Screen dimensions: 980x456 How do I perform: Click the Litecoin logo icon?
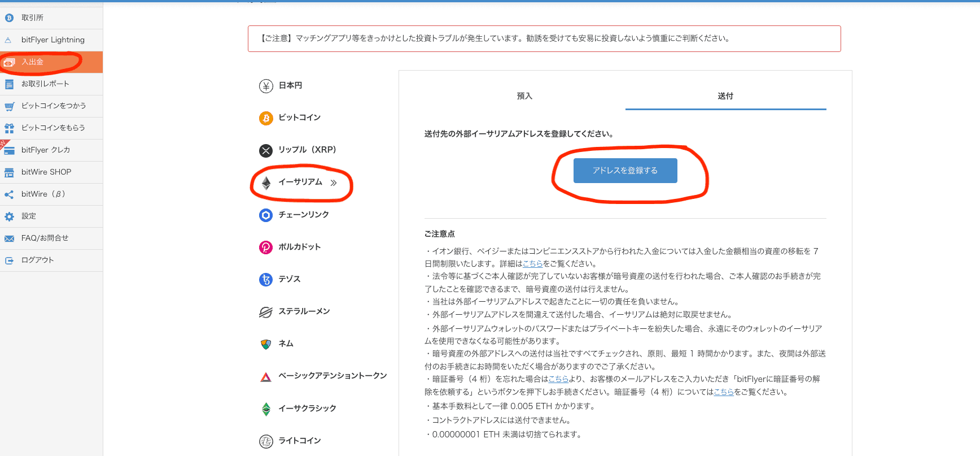pyautogui.click(x=266, y=441)
